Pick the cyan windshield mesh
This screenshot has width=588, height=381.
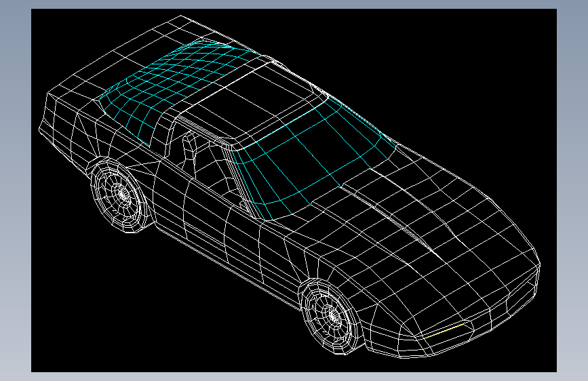[313, 158]
